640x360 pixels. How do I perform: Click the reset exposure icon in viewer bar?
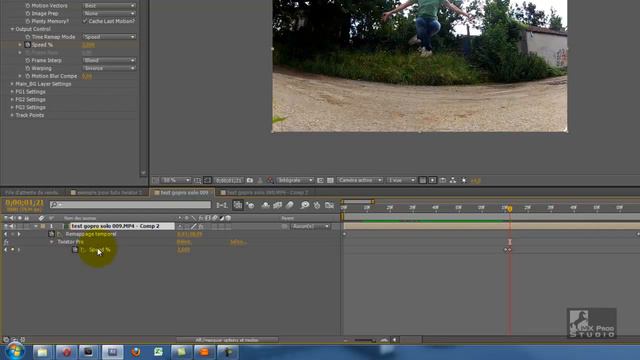pyautogui.click(x=464, y=180)
